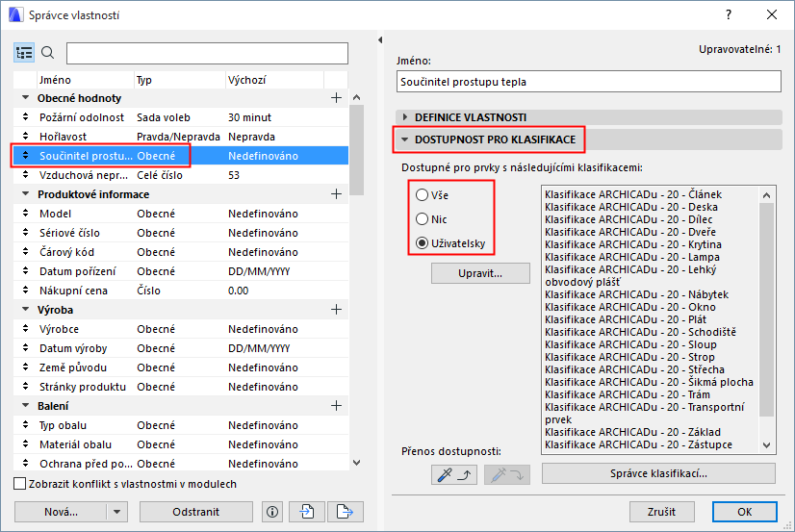Click the search text field

pyautogui.click(x=207, y=53)
